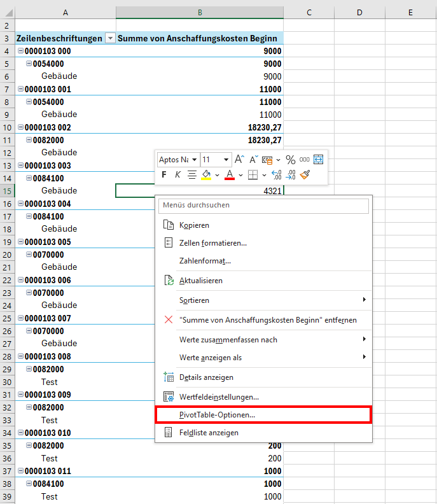Toggle bold (F) formatting
437x504 pixels.
(164, 175)
